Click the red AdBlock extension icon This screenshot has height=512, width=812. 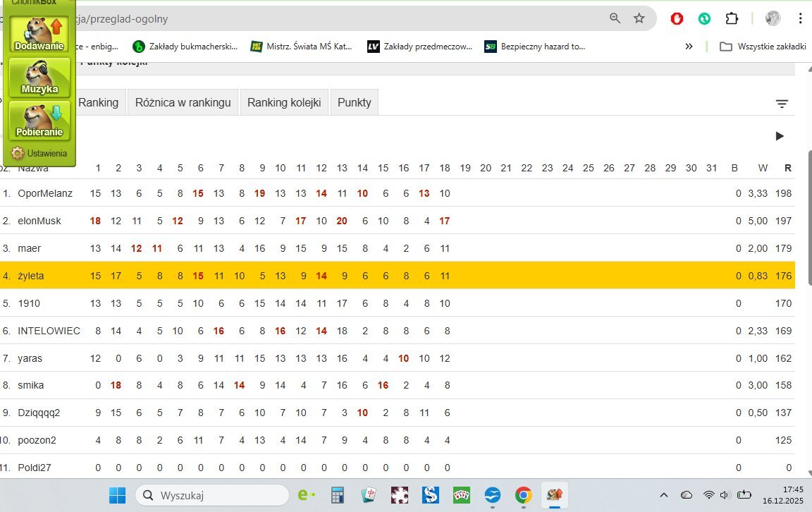pyautogui.click(x=677, y=18)
